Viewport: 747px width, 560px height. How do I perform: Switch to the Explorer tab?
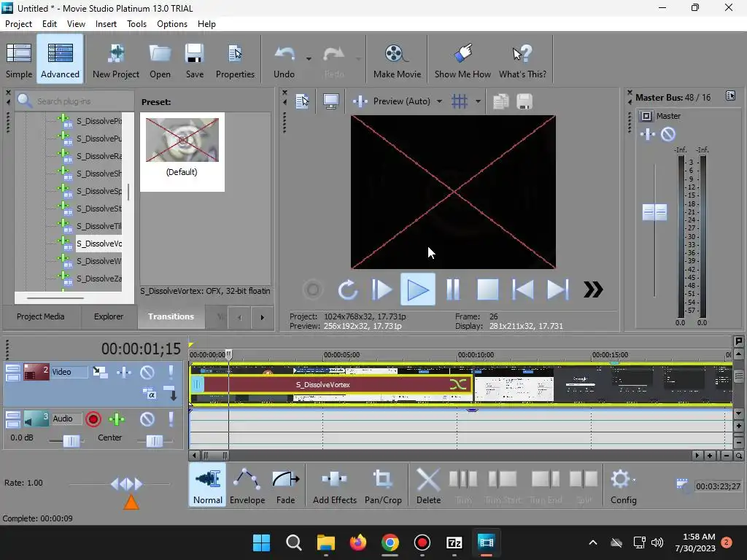pyautogui.click(x=109, y=316)
